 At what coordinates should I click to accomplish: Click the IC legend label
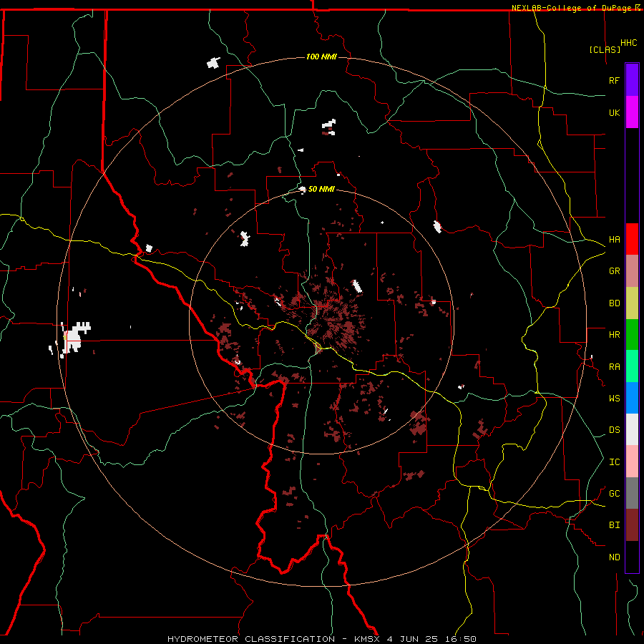615,462
